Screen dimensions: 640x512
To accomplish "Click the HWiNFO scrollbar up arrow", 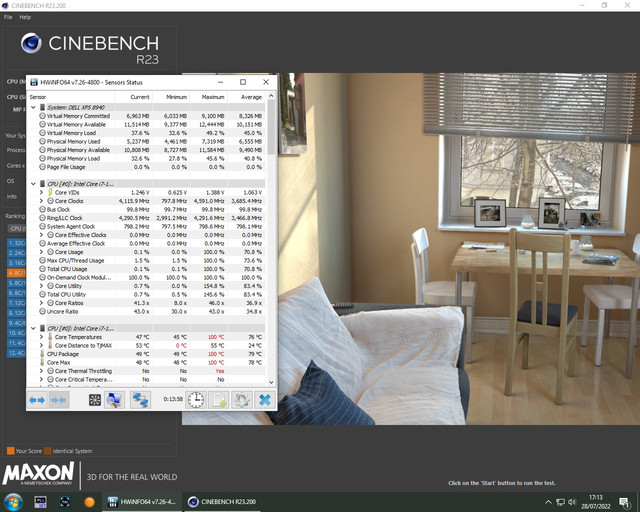I will pos(271,96).
